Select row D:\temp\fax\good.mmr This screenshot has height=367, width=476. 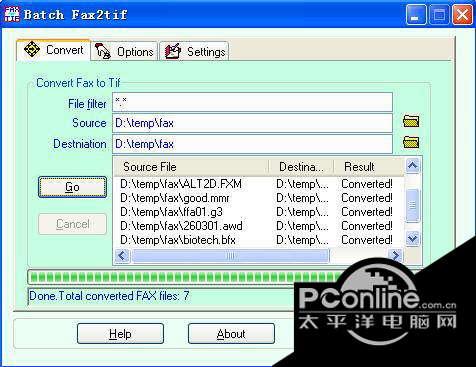(259, 198)
